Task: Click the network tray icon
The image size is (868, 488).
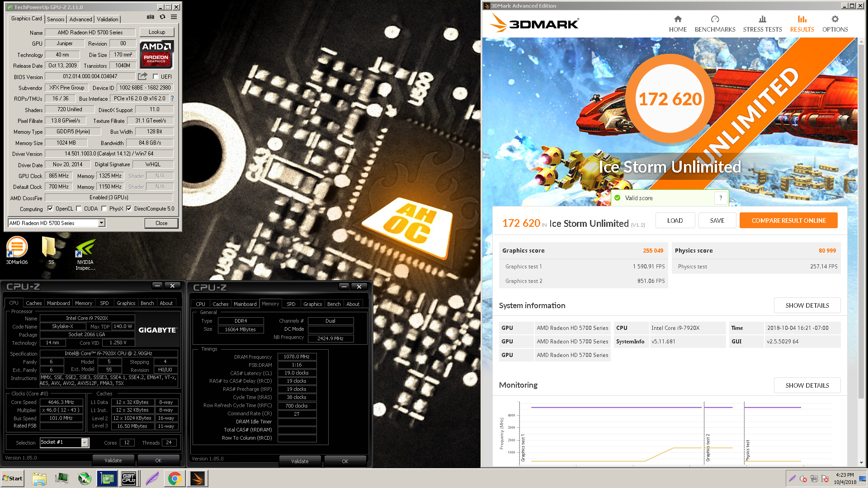Action: tap(814, 479)
